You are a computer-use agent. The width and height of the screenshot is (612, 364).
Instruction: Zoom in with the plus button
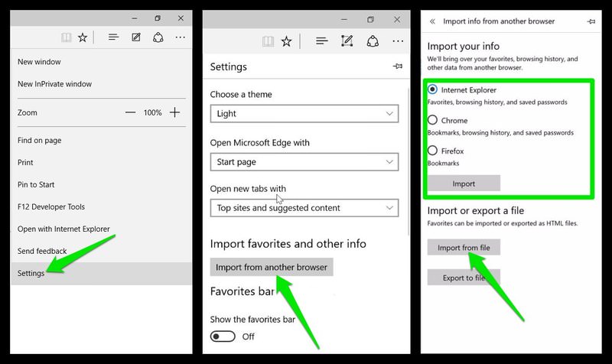click(x=175, y=112)
